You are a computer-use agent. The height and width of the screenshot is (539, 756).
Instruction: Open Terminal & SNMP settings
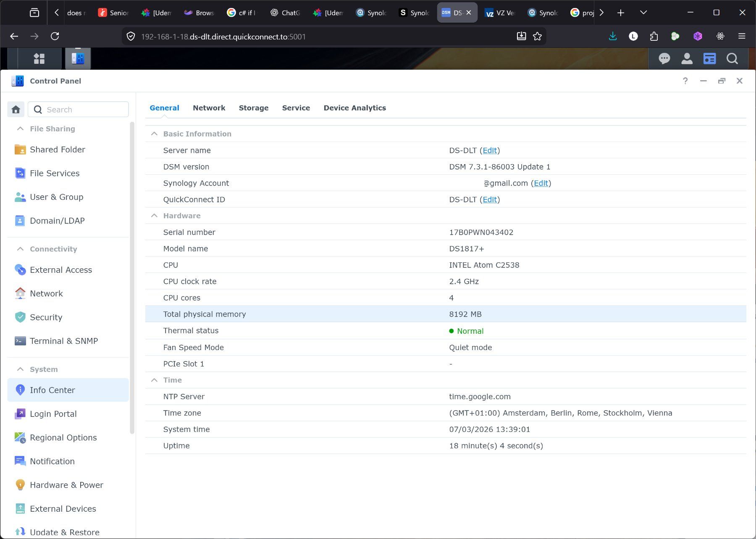[x=68, y=341]
